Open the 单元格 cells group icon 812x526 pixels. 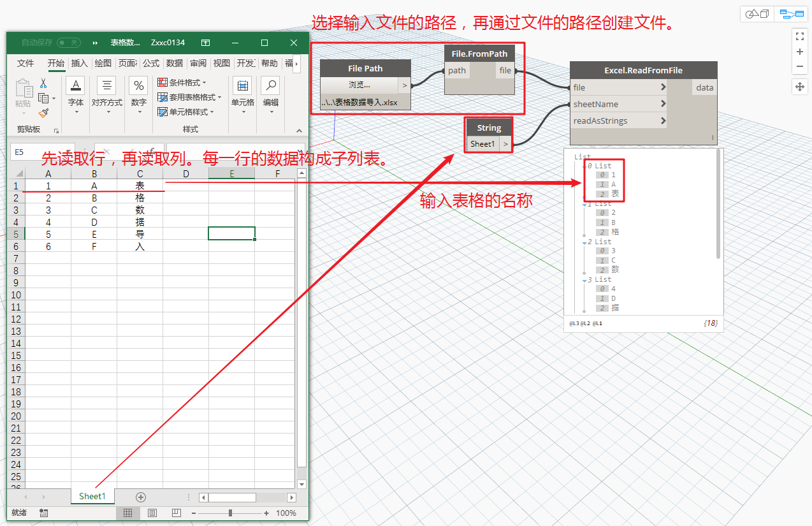pos(242,85)
